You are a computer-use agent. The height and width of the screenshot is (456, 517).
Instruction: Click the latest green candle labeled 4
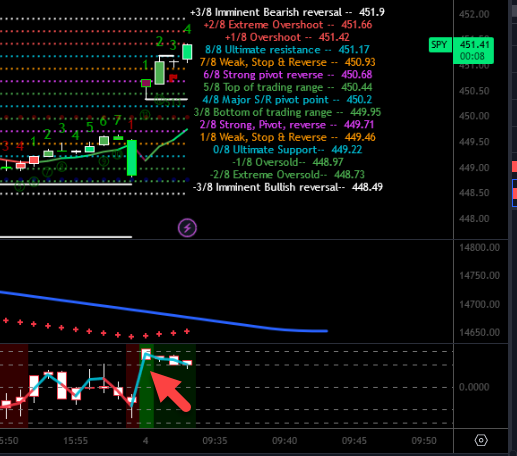coord(187,52)
